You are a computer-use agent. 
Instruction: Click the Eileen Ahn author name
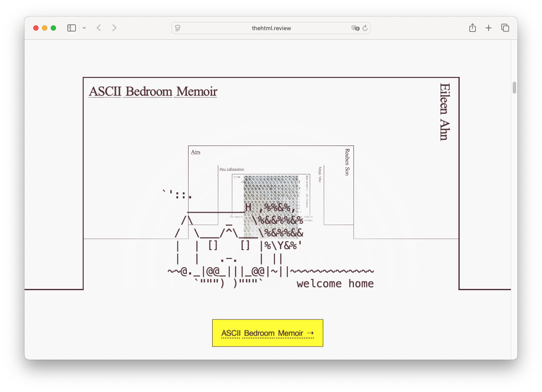(x=444, y=112)
